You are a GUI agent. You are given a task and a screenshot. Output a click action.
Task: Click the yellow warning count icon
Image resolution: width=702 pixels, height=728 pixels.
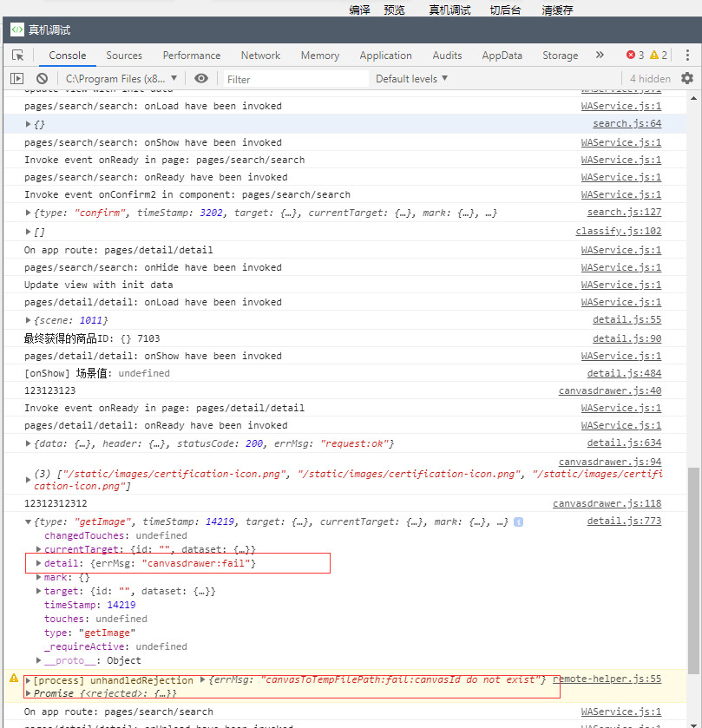(654, 55)
